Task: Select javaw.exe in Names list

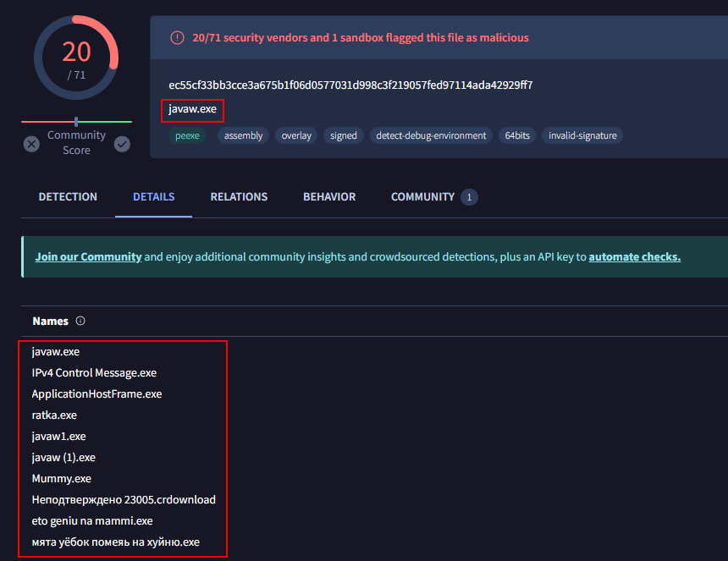Action: point(55,352)
